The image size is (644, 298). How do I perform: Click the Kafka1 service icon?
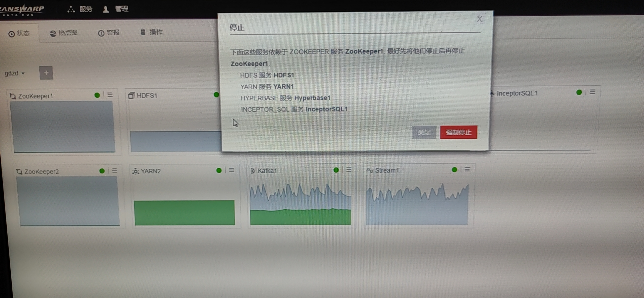(253, 171)
